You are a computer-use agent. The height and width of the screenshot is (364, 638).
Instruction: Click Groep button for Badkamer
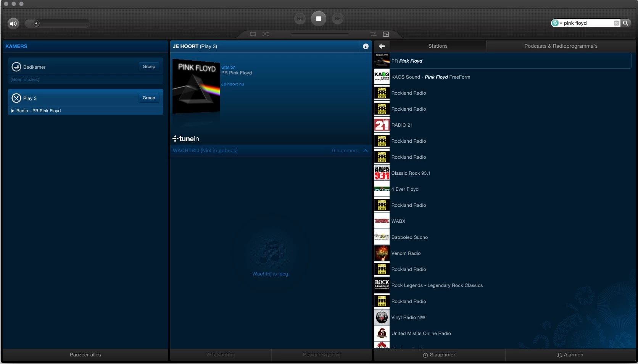(149, 66)
